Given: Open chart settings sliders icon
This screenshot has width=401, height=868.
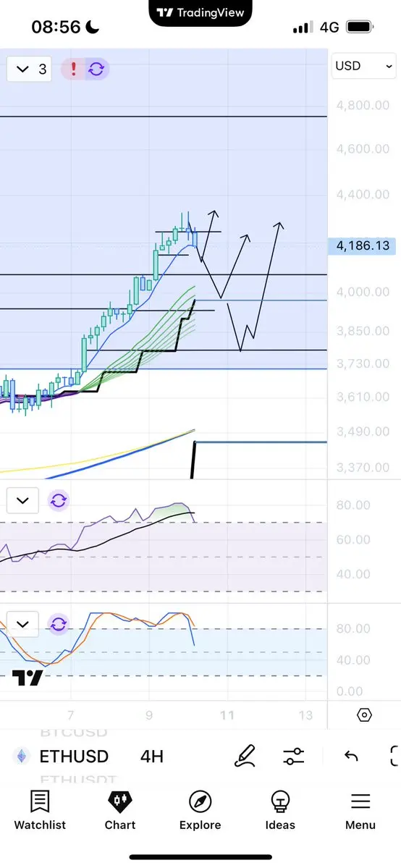Looking at the screenshot, I should tap(293, 757).
